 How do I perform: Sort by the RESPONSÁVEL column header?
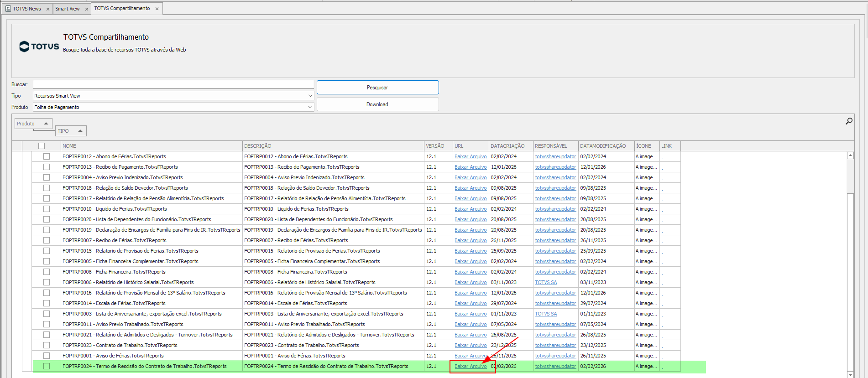tap(555, 146)
